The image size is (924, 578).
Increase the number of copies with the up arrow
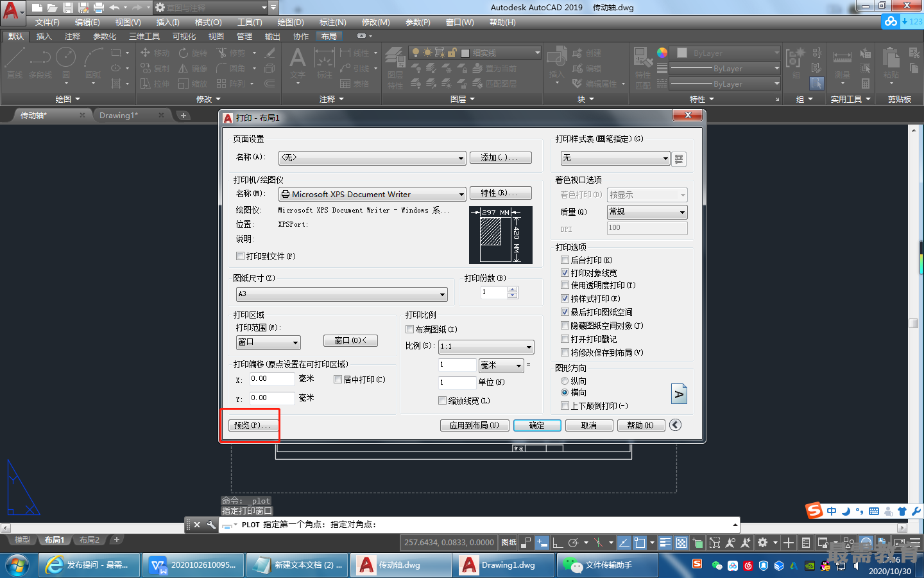pyautogui.click(x=512, y=289)
